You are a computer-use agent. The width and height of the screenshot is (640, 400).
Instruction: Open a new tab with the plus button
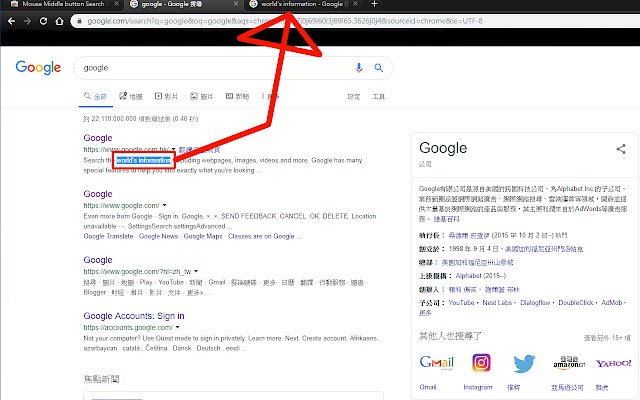(374, 4)
